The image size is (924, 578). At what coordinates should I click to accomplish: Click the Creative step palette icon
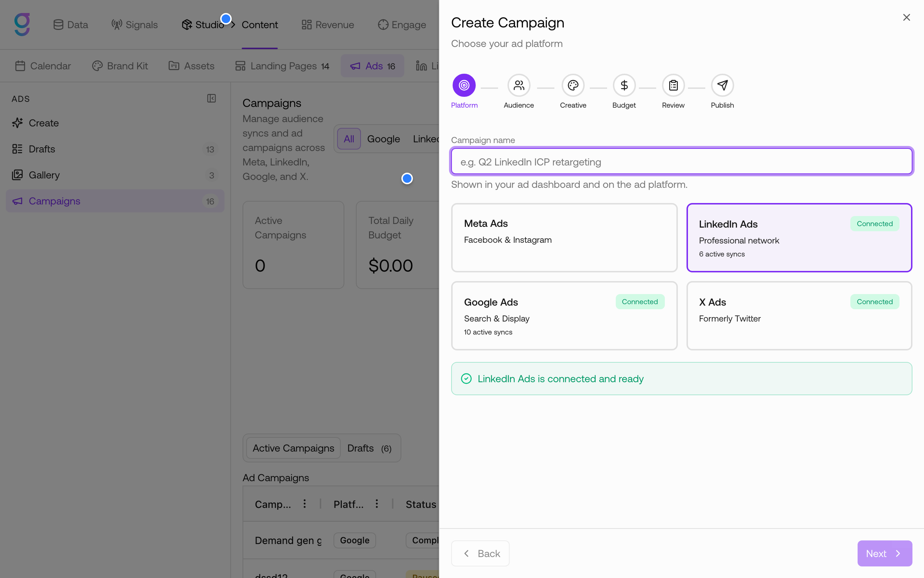573,85
